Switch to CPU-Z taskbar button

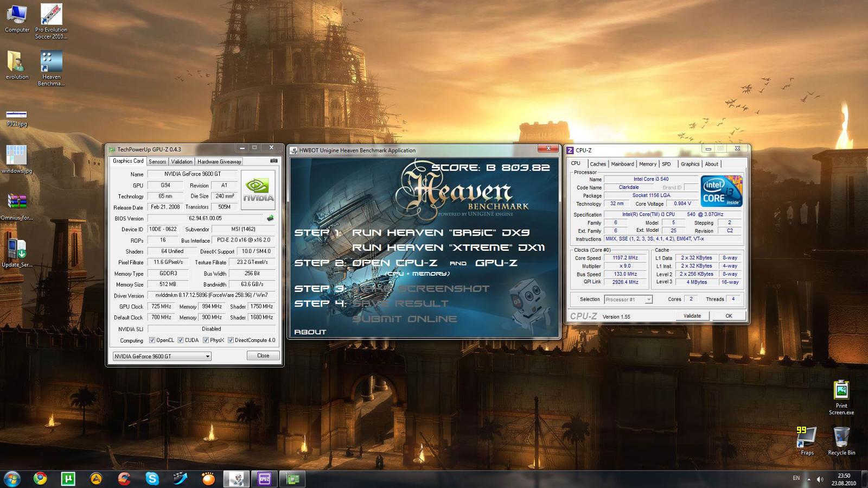[264, 479]
